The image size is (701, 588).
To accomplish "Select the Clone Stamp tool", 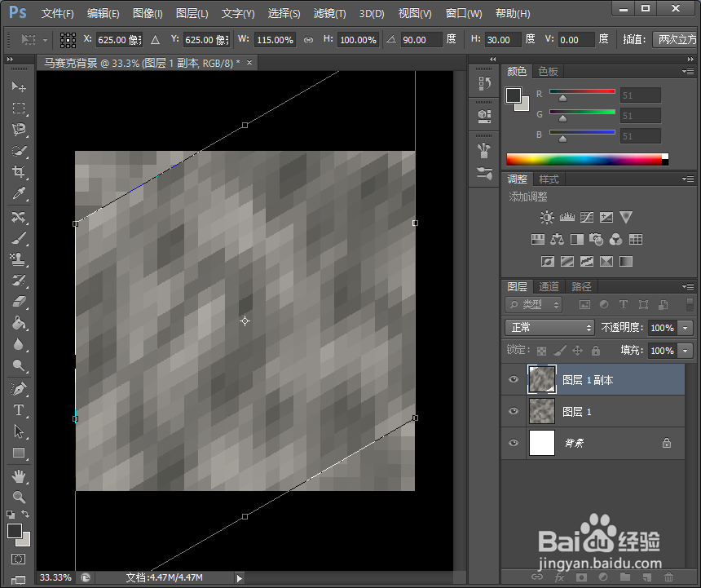I will [x=19, y=259].
